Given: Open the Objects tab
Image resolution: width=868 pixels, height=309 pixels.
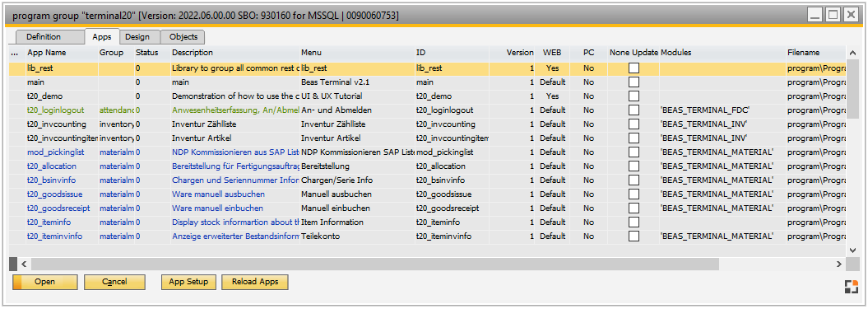Looking at the screenshot, I should (x=183, y=37).
